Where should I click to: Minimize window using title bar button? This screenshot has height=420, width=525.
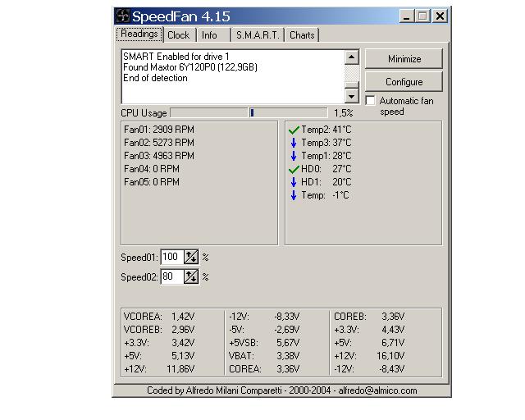[x=407, y=16]
